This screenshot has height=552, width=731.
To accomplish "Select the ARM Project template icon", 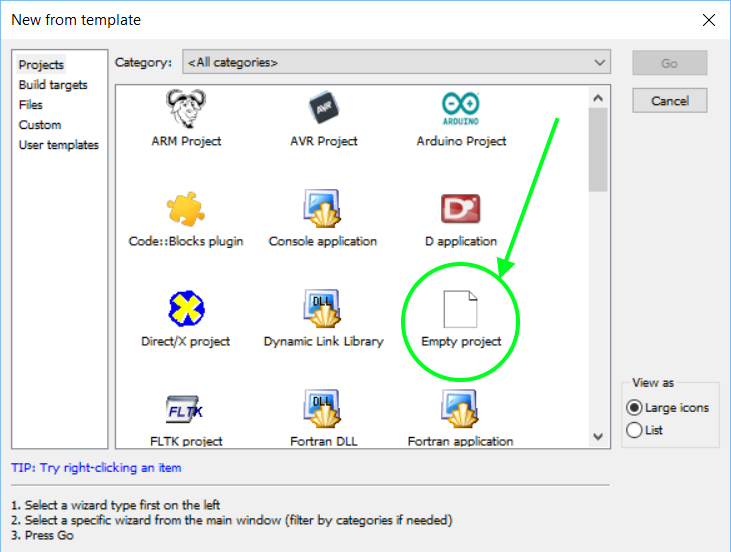I will (x=186, y=109).
